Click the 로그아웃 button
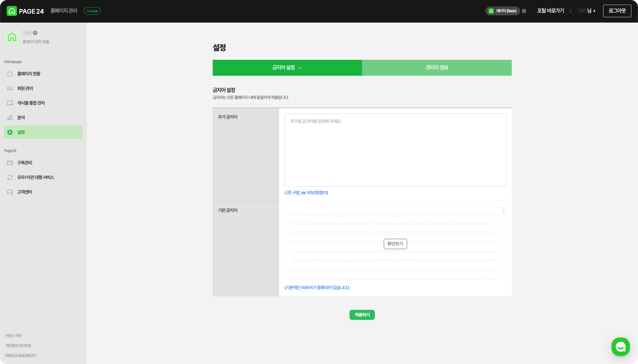Image resolution: width=638 pixels, height=364 pixels. (x=617, y=11)
